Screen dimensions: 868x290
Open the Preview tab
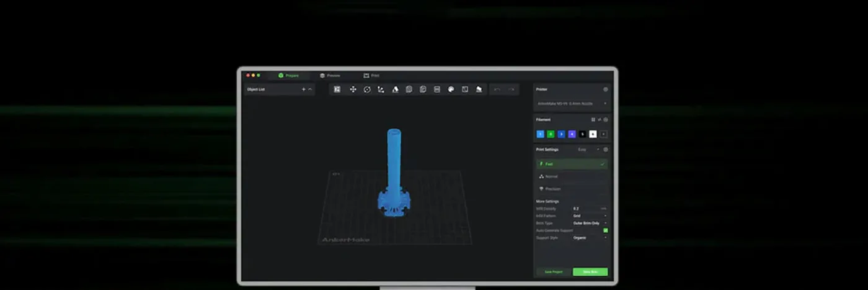330,75
